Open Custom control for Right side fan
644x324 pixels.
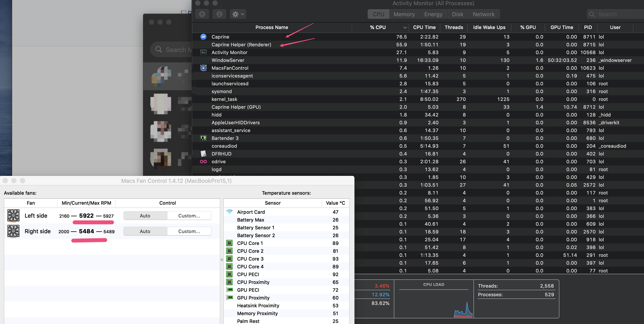(x=189, y=231)
